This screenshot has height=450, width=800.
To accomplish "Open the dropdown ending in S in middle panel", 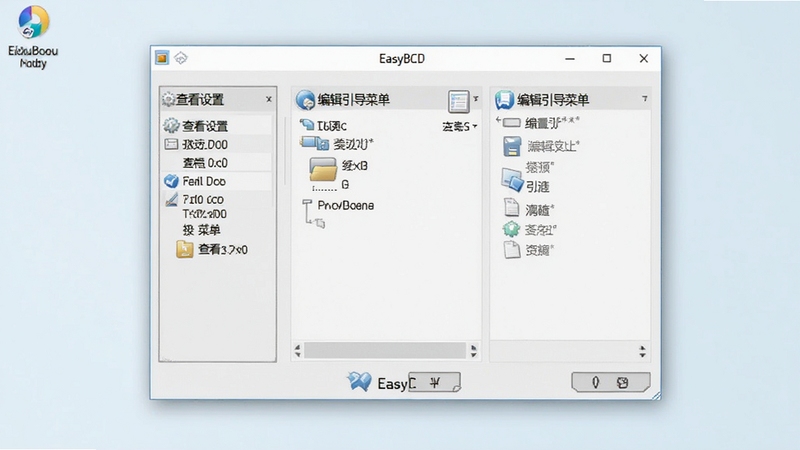I will [460, 126].
